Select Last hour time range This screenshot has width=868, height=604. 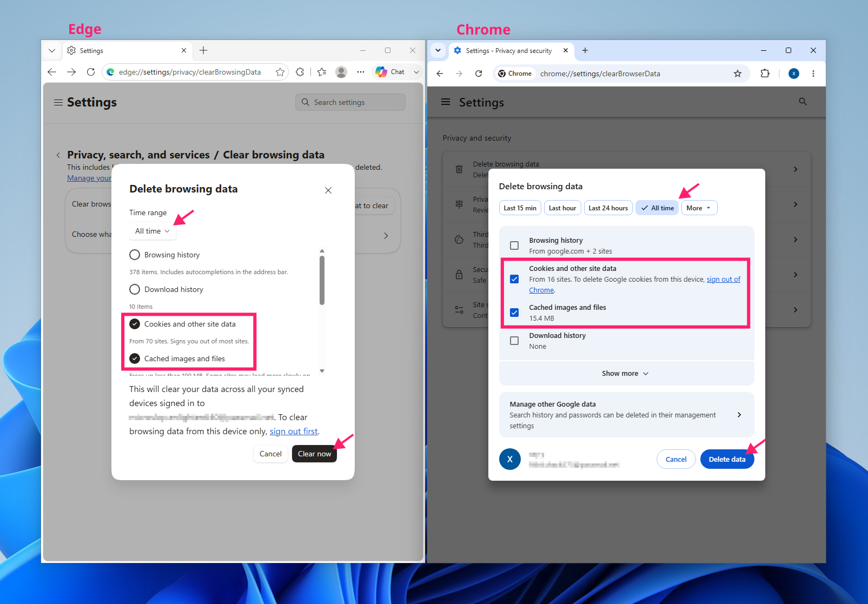562,208
